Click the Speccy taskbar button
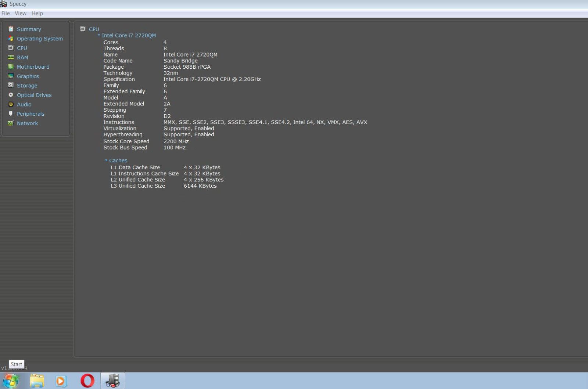 tap(113, 381)
